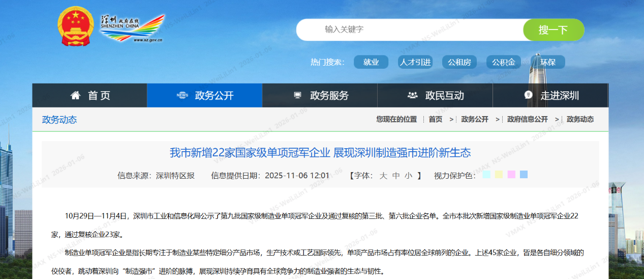
Task: Set font size to 大 (large)
Action: coord(383,176)
